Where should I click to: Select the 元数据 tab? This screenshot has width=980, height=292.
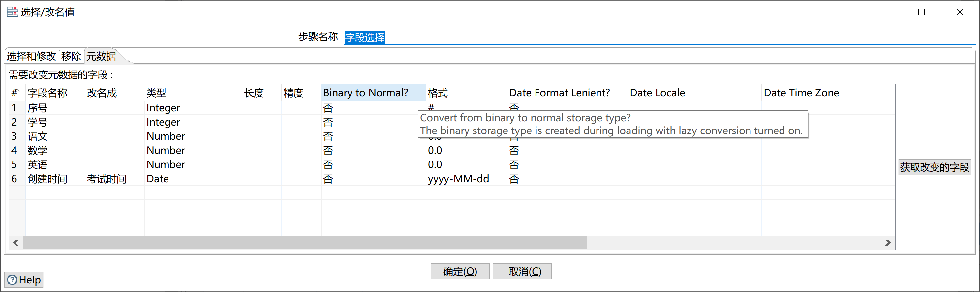tap(101, 56)
